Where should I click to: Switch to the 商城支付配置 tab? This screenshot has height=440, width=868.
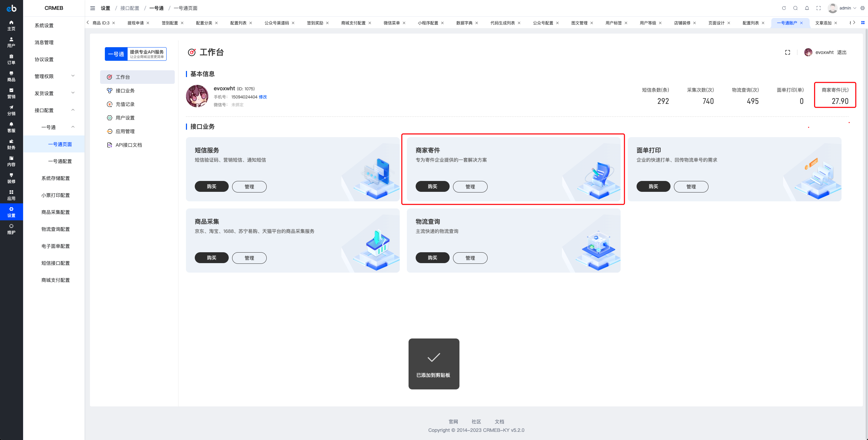(x=353, y=23)
